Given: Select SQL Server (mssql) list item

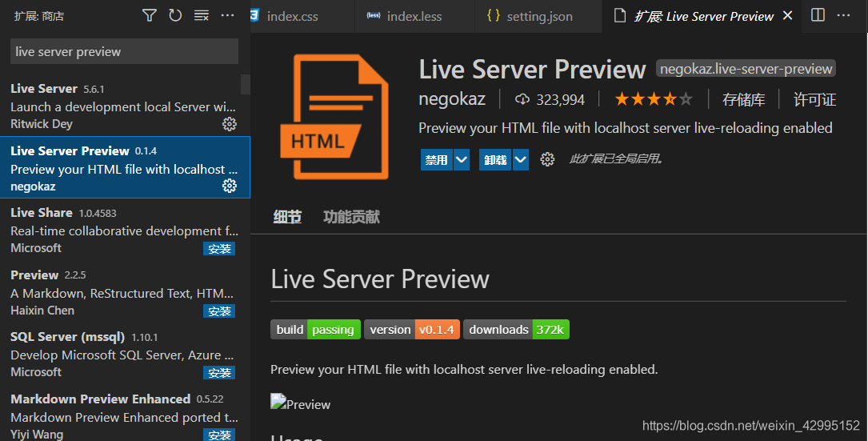Looking at the screenshot, I should 125,354.
